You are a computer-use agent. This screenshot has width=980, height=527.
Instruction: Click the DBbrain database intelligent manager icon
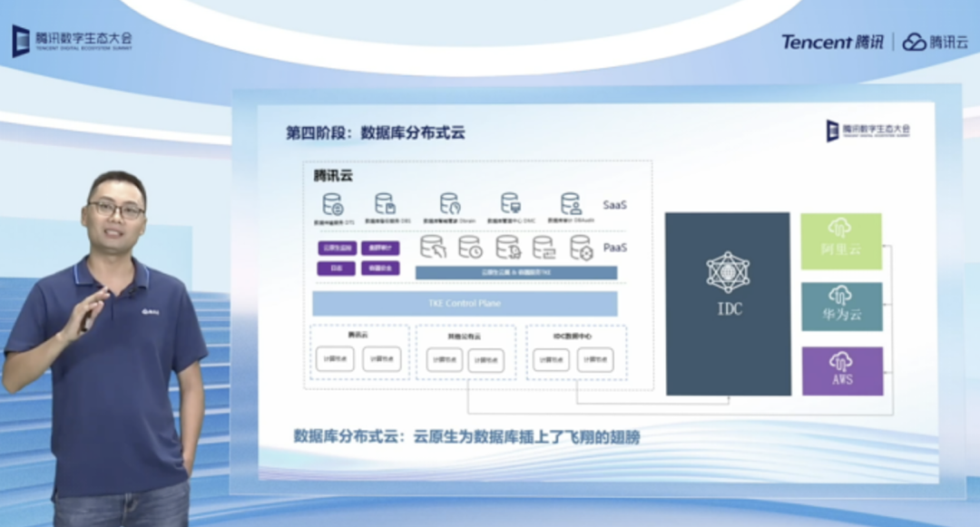(x=450, y=204)
